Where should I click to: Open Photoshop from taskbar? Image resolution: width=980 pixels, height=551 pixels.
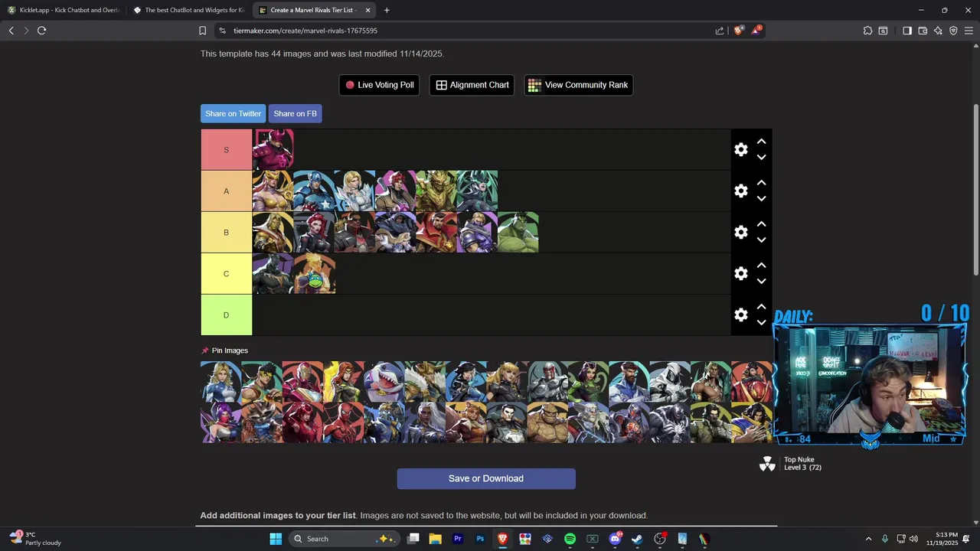[x=480, y=539]
